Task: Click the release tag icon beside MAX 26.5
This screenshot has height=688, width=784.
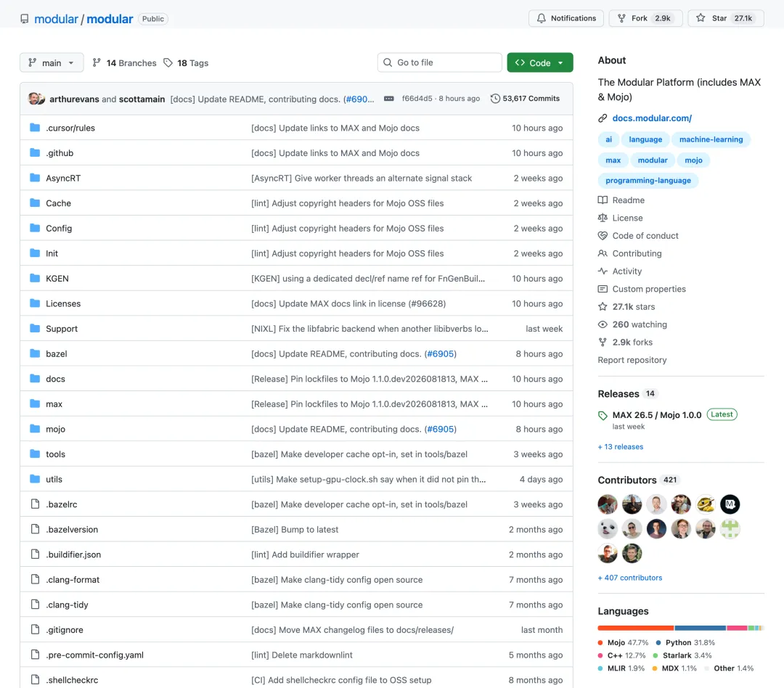Action: 603,415
